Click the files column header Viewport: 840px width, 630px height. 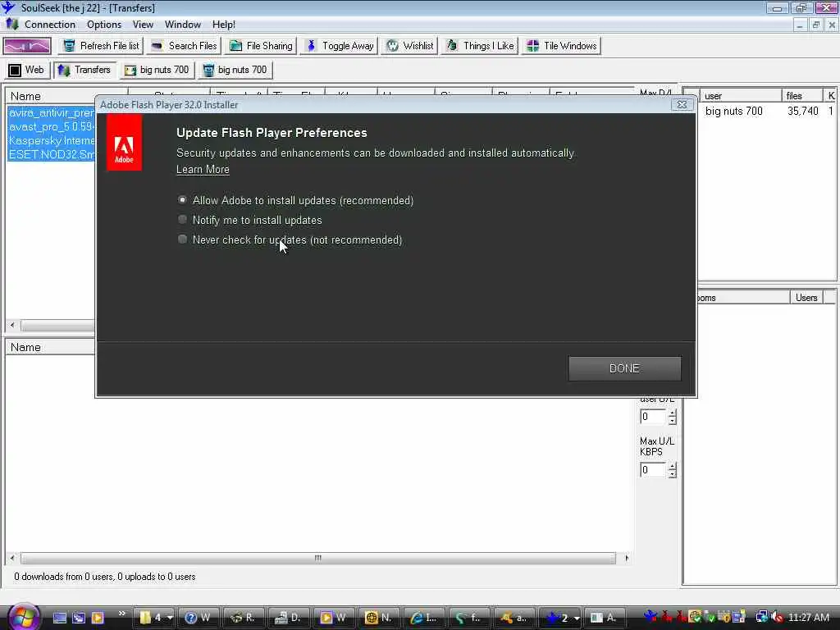pyautogui.click(x=802, y=95)
